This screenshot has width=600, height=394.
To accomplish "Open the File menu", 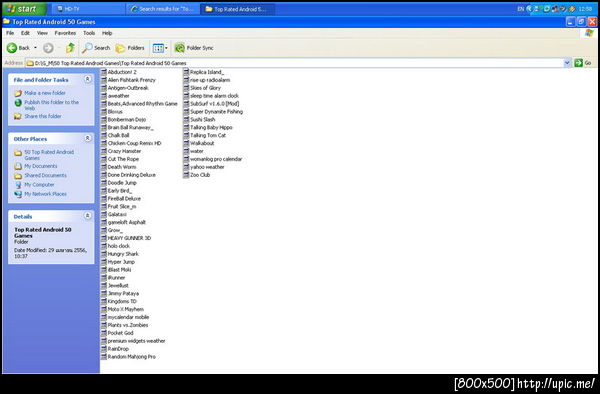I will pyautogui.click(x=10, y=33).
